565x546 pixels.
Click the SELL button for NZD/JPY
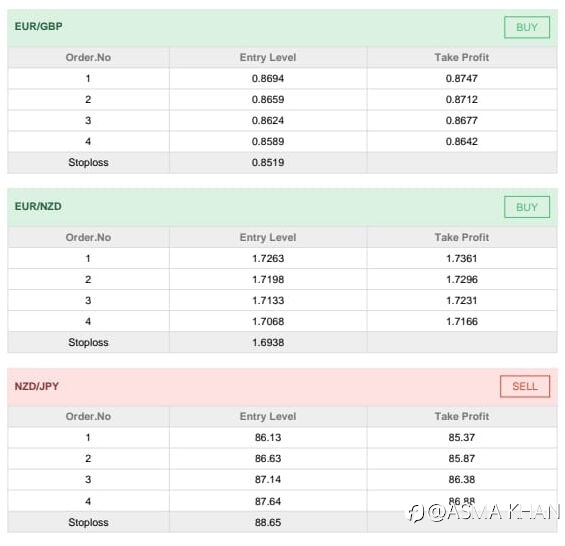click(525, 386)
